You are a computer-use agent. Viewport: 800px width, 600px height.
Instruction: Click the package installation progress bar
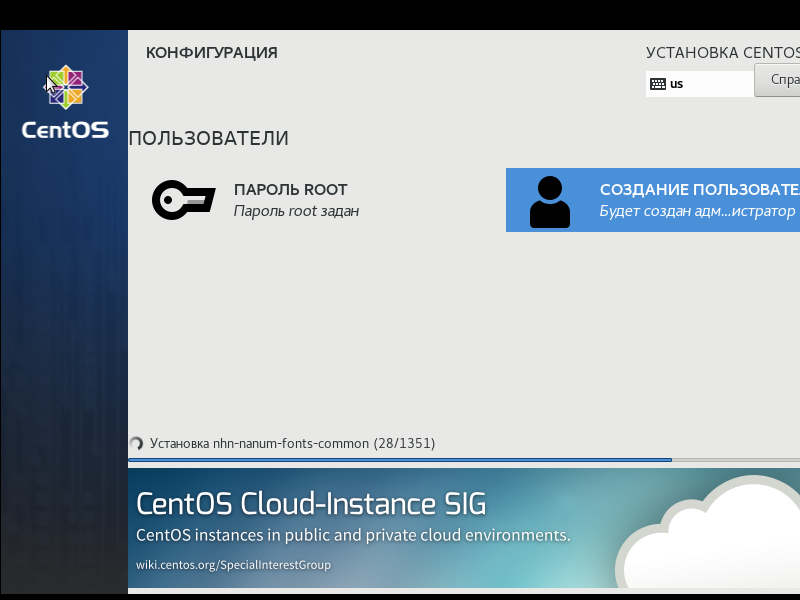pos(464,460)
